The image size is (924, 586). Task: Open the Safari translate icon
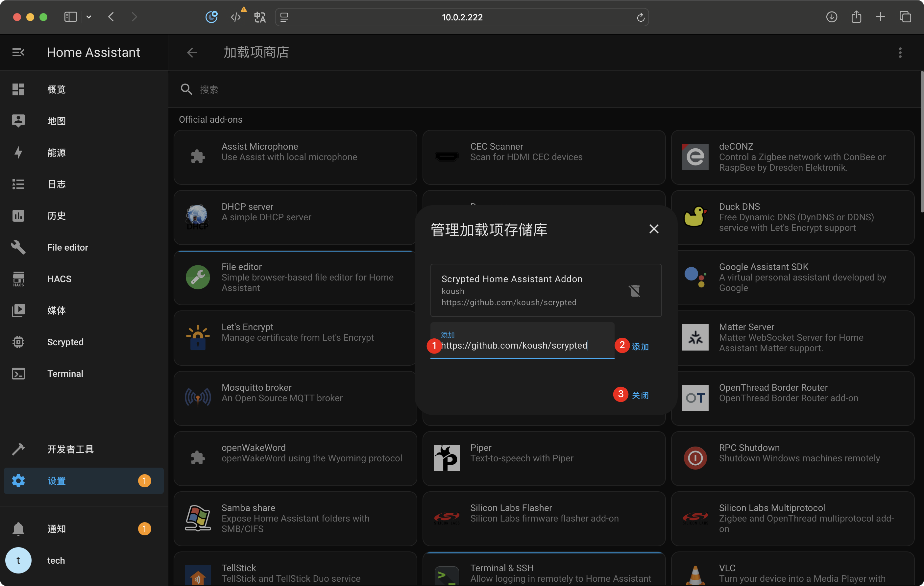point(260,17)
